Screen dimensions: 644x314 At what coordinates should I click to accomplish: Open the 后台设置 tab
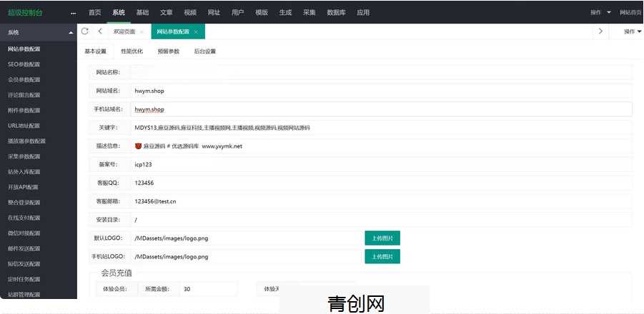(x=205, y=51)
